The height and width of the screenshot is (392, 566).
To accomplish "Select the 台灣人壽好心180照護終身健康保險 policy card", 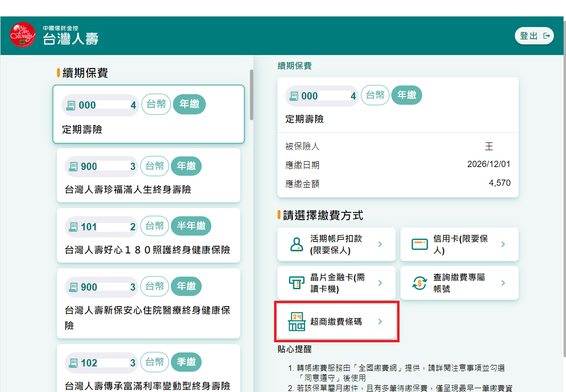I will (x=149, y=235).
